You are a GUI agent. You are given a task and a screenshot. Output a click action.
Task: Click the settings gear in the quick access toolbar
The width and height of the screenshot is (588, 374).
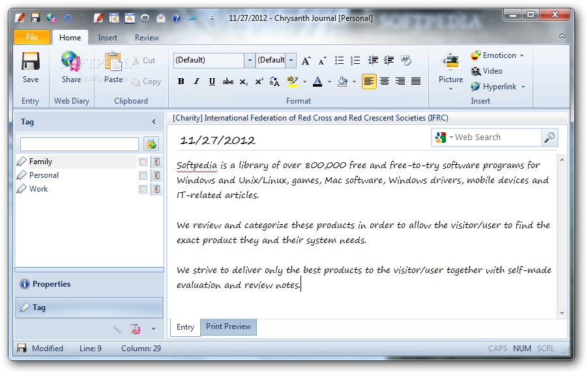point(145,18)
